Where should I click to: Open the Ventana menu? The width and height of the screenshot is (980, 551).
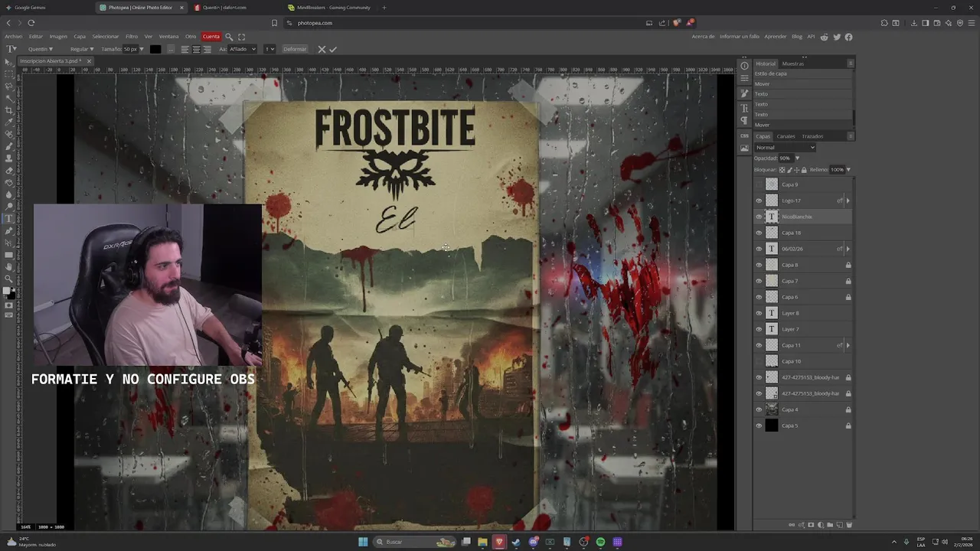[168, 37]
